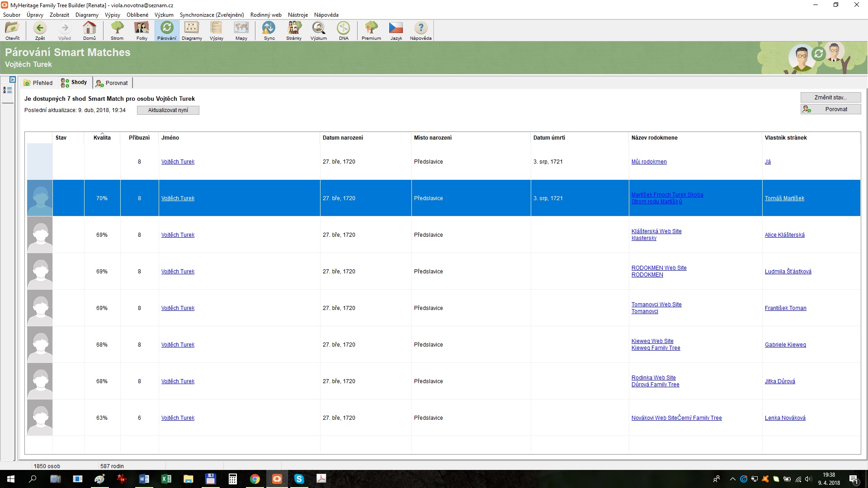Open the Změnit stav... button menu

pos(830,97)
